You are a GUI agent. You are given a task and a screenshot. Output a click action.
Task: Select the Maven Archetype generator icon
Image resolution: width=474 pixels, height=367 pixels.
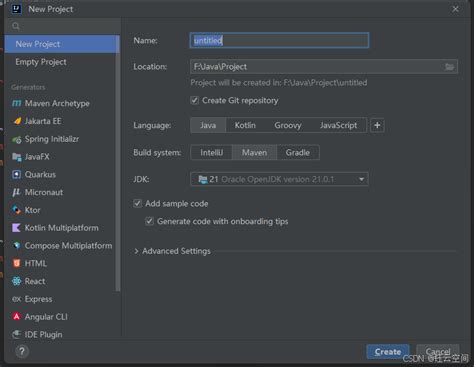click(17, 103)
